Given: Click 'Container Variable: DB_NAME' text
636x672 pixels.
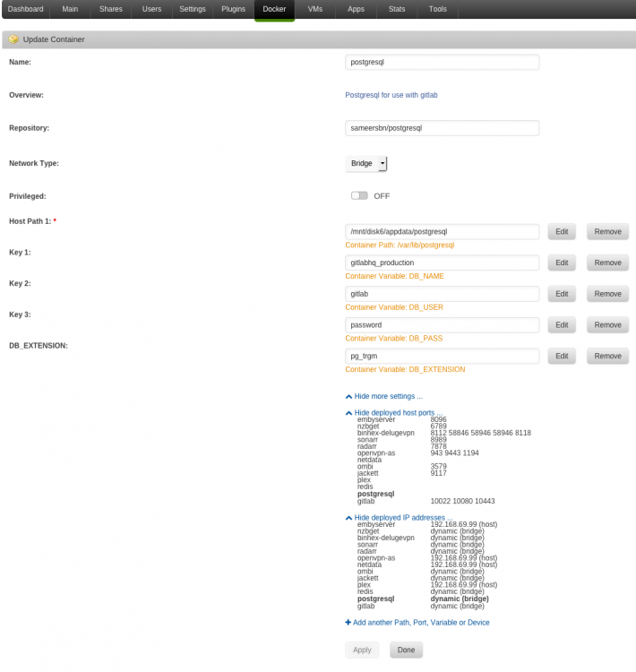Looking at the screenshot, I should (394, 277).
